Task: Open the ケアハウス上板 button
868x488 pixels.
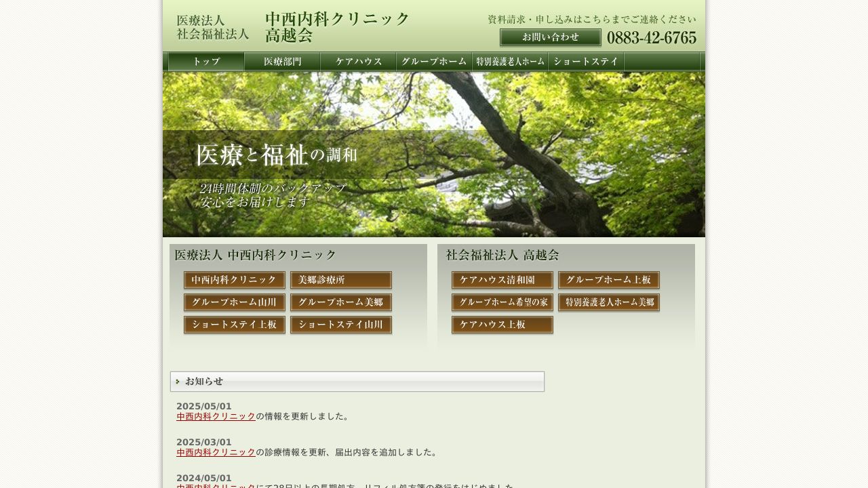Action: pos(502,325)
